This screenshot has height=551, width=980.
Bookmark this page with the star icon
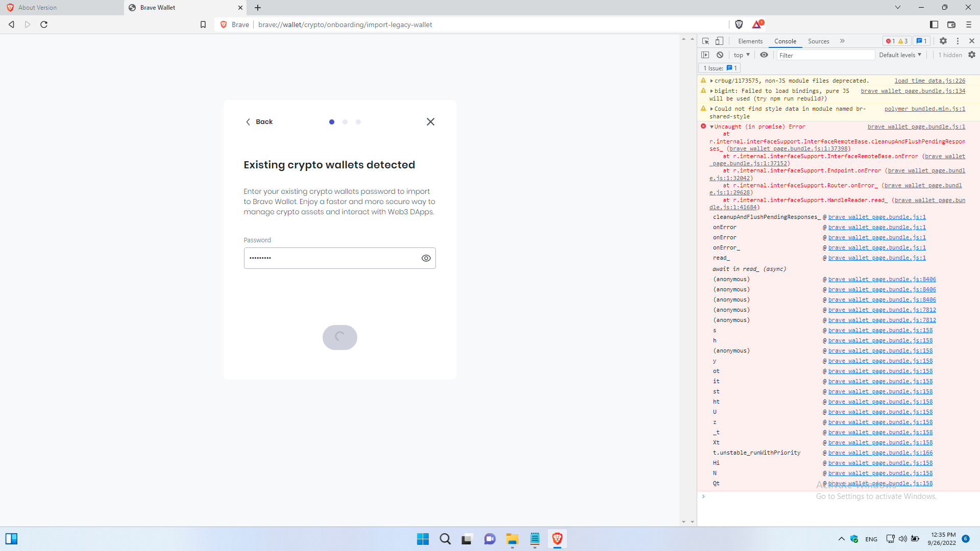tap(203, 24)
